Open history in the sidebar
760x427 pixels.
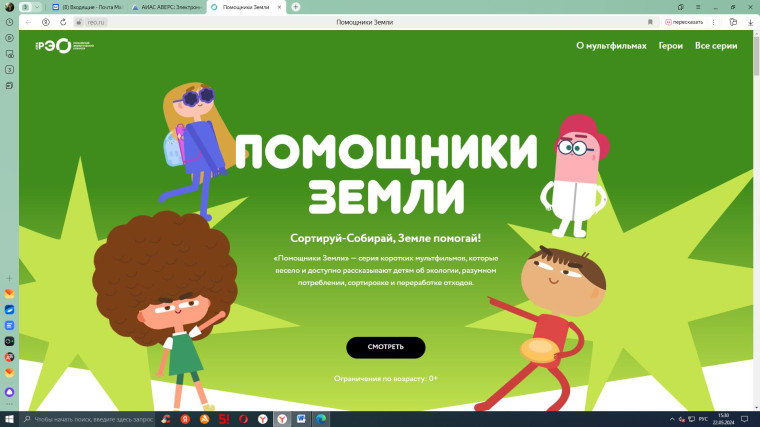tap(9, 22)
